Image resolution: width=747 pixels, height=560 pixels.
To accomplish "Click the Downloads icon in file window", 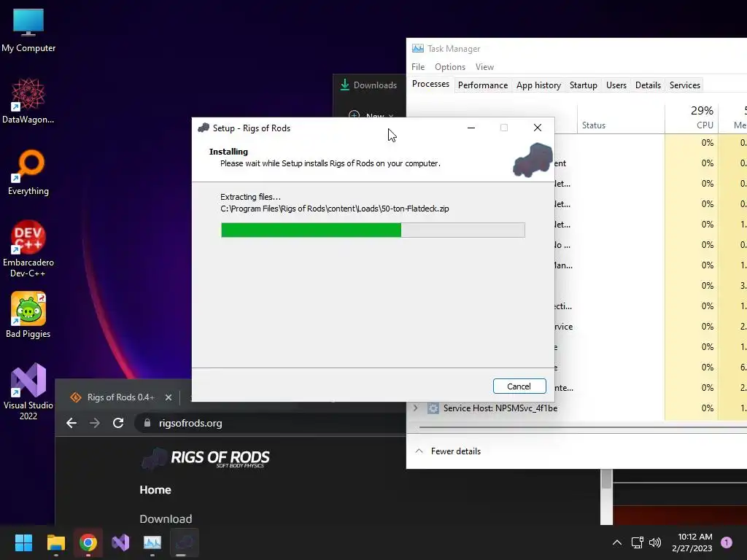I will click(x=345, y=85).
